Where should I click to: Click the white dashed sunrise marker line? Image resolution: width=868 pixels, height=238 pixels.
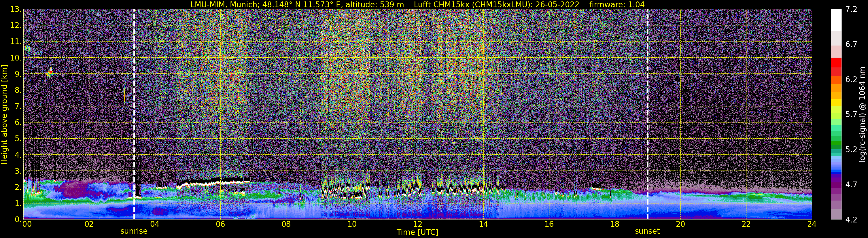134,114
